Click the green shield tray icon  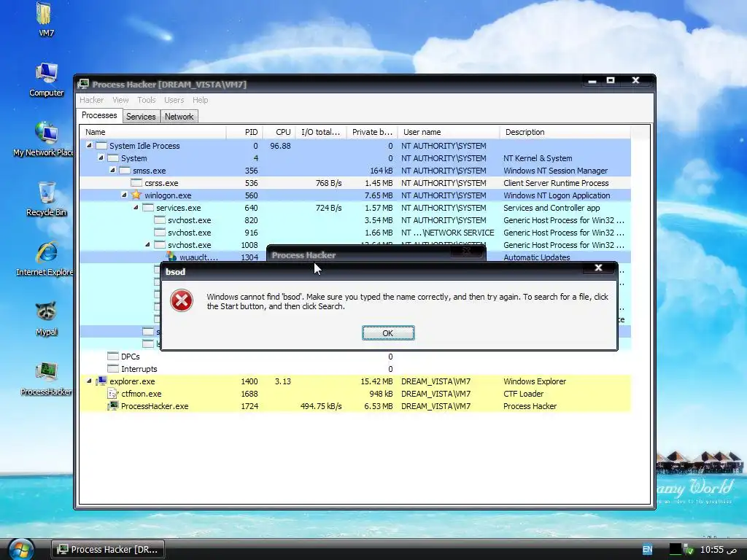tap(689, 550)
